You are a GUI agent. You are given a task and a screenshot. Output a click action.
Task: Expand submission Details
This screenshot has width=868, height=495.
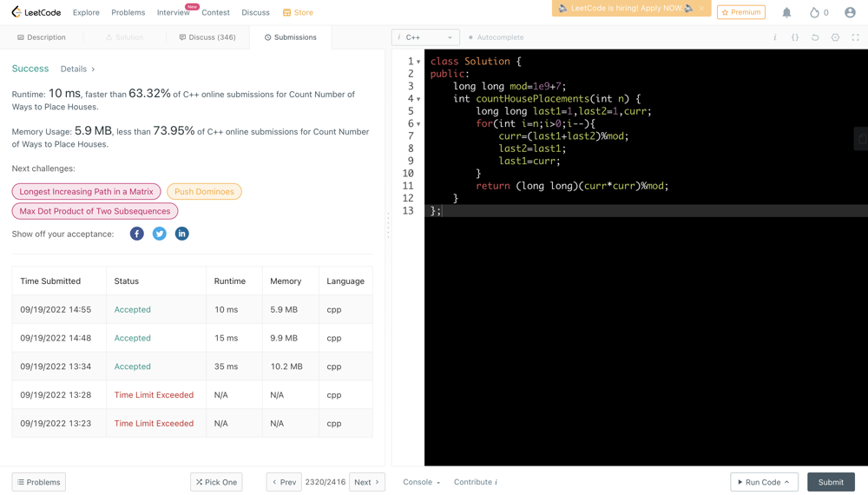click(77, 69)
